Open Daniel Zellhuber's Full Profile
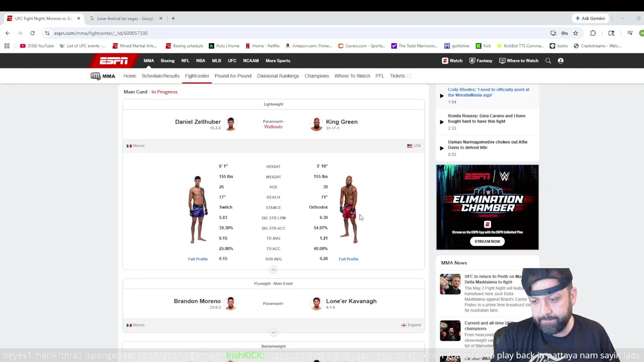This screenshot has height=362, width=644. tap(198, 259)
